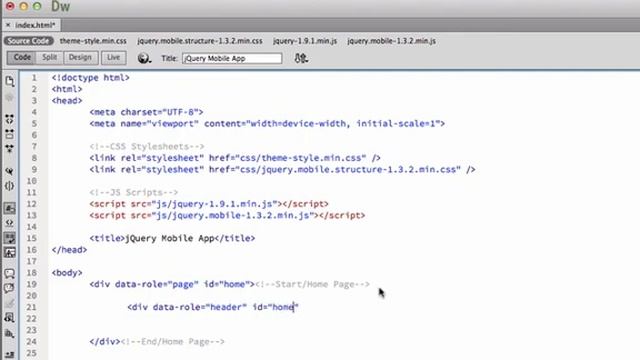
Task: Click the Balance Braces icon
Action: 9,186
